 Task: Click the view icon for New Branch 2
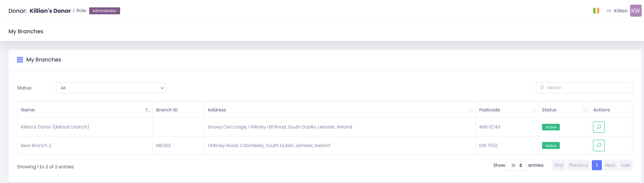pyautogui.click(x=598, y=145)
